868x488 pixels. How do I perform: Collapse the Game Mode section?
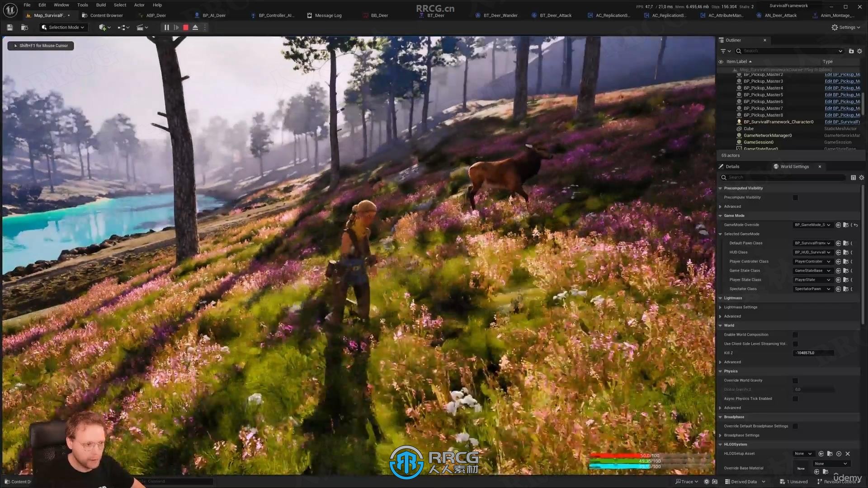(x=720, y=216)
